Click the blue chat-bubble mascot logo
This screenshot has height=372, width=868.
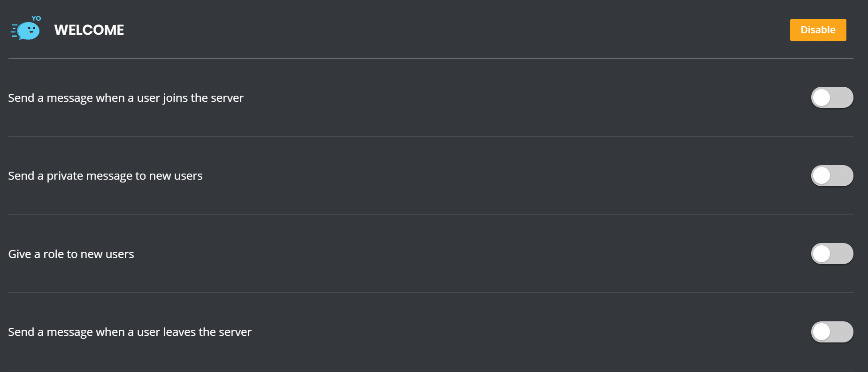tap(28, 31)
